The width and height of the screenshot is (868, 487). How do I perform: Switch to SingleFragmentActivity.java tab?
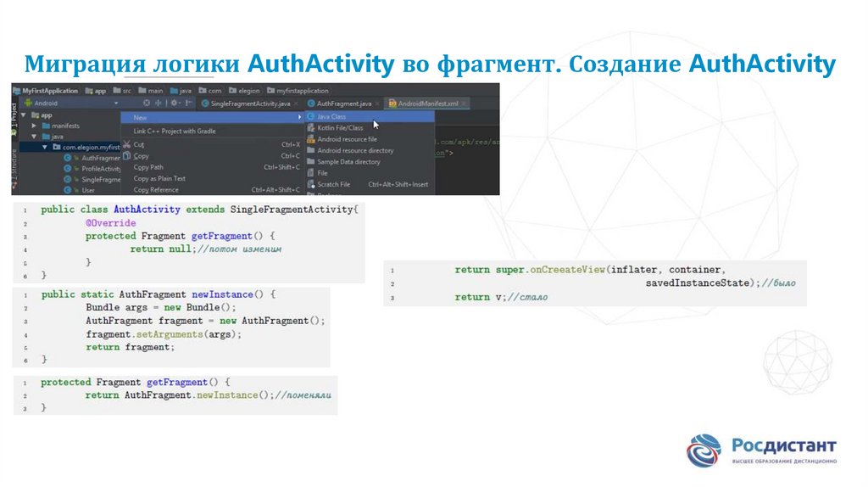(250, 104)
